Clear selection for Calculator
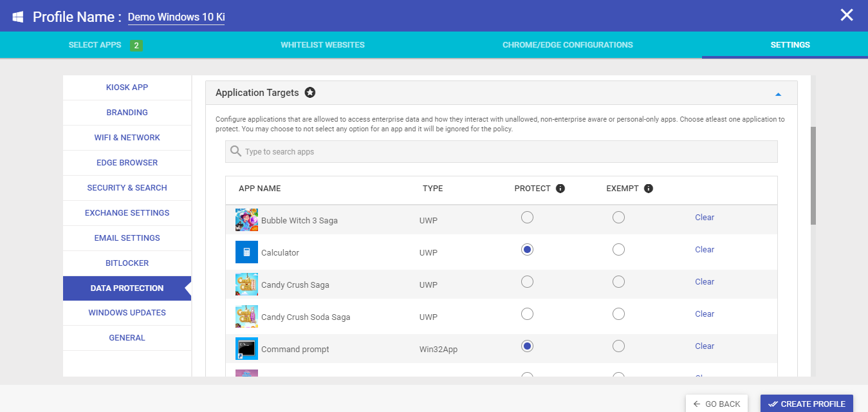This screenshot has height=412, width=868. point(705,250)
